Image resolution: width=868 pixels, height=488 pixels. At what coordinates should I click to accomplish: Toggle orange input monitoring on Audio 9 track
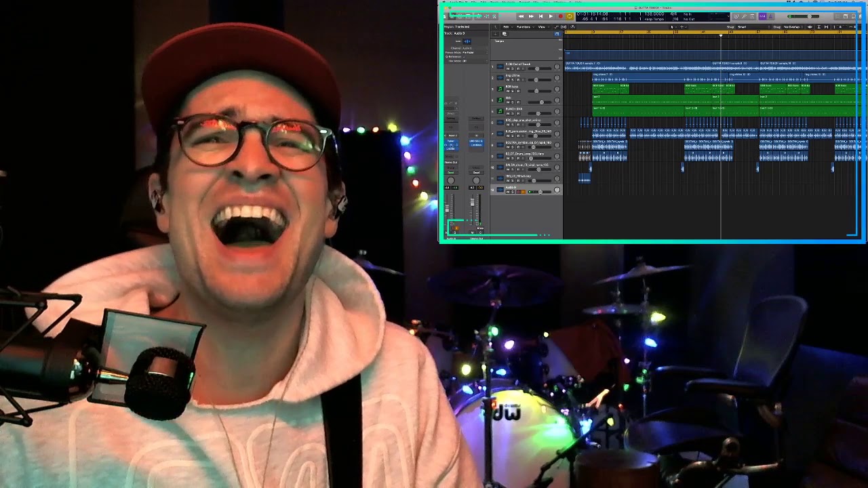[x=523, y=192]
